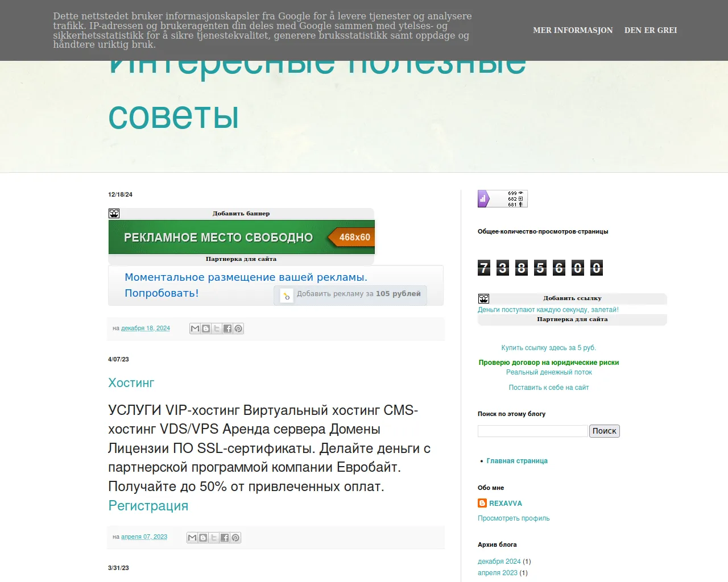Focus the blog search input field
The height and width of the screenshot is (582, 728).
[533, 431]
